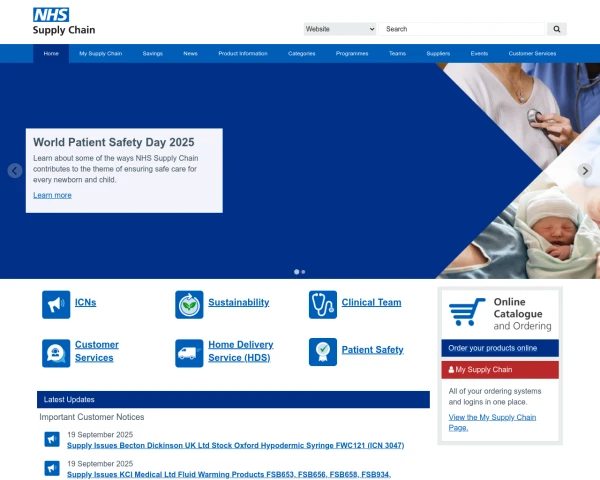Image resolution: width=600 pixels, height=480 pixels.
Task: Click the ICNs megaphone icon
Action: [56, 305]
